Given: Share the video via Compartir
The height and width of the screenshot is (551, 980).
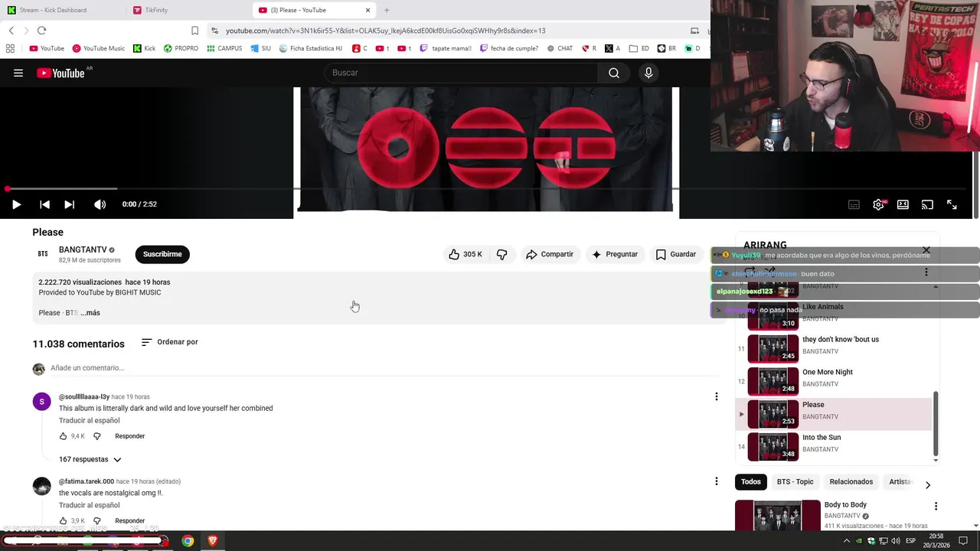Looking at the screenshot, I should [x=549, y=254].
